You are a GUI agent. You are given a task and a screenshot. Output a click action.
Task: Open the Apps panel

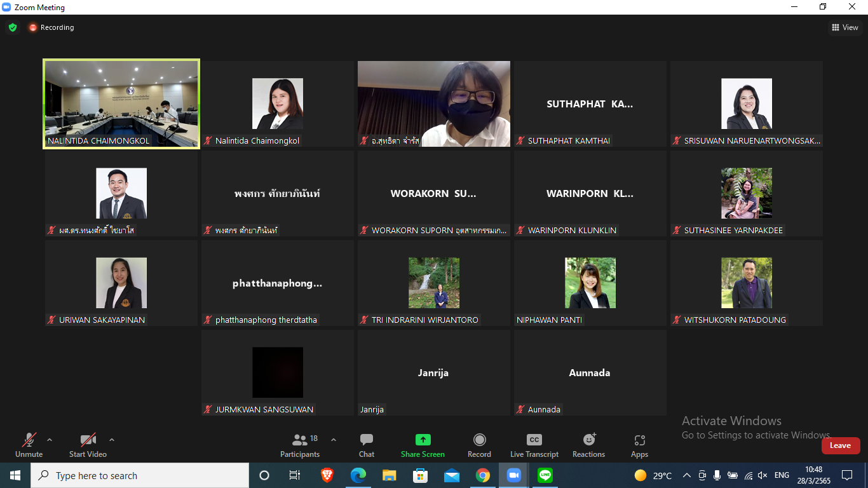point(639,445)
